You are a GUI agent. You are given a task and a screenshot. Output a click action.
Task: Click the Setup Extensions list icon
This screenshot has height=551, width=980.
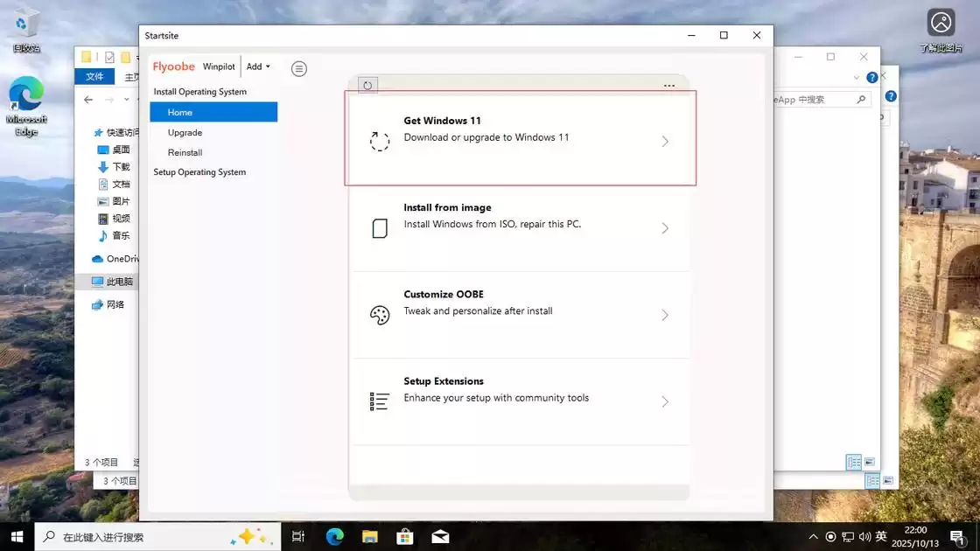point(379,401)
